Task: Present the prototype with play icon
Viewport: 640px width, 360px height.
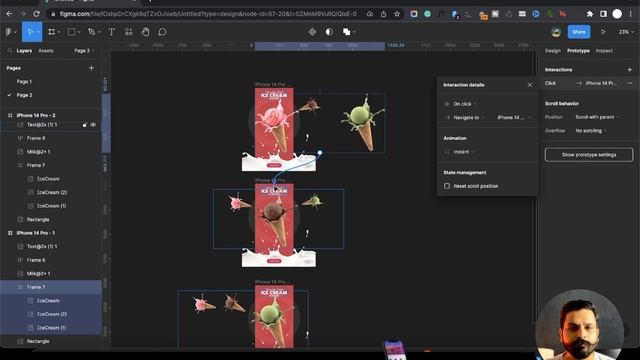Action: point(603,32)
